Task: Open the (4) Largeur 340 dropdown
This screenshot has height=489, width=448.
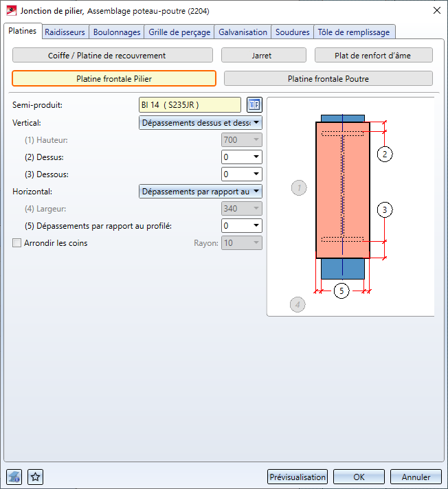Action: coord(242,209)
